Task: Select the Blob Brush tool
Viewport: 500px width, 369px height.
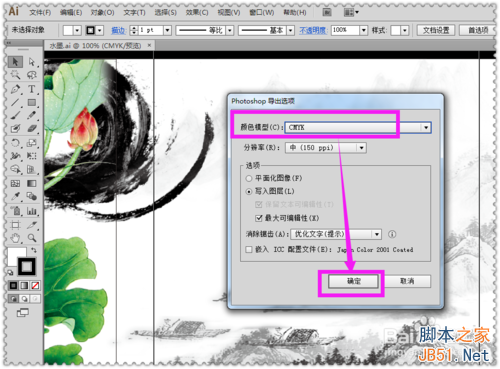Action: pyautogui.click(x=15, y=128)
